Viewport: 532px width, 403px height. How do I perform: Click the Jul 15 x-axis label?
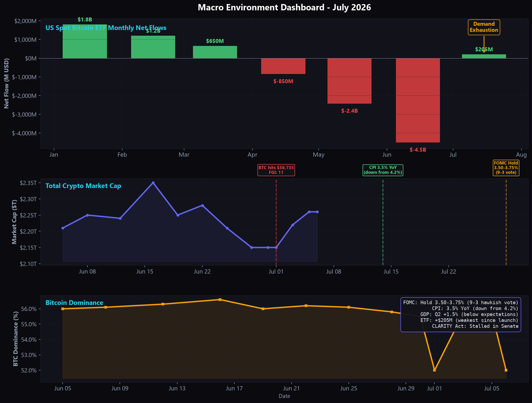[x=391, y=272]
